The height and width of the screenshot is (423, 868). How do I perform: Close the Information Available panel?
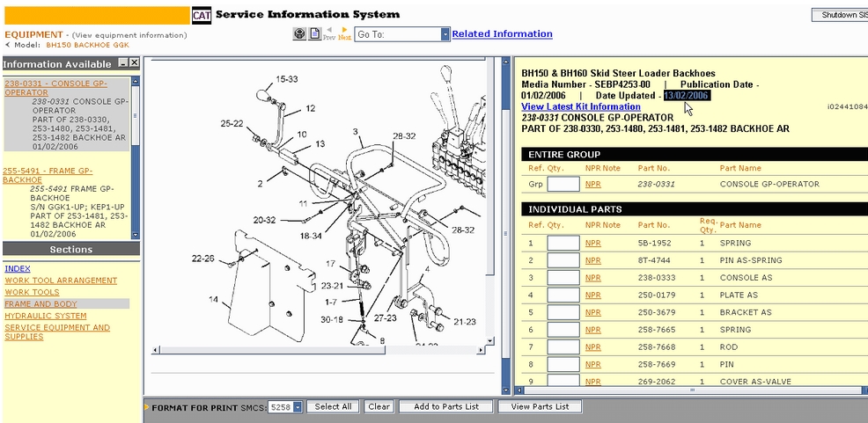tap(134, 63)
